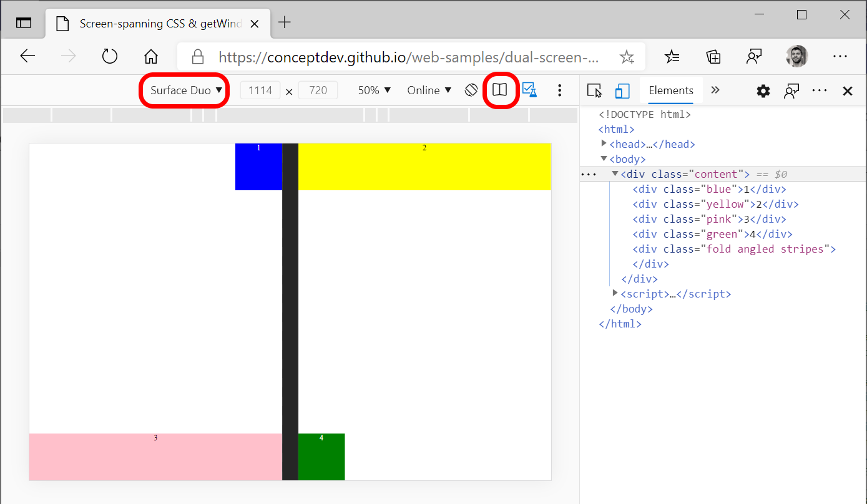Open the Favorites list

click(x=672, y=57)
